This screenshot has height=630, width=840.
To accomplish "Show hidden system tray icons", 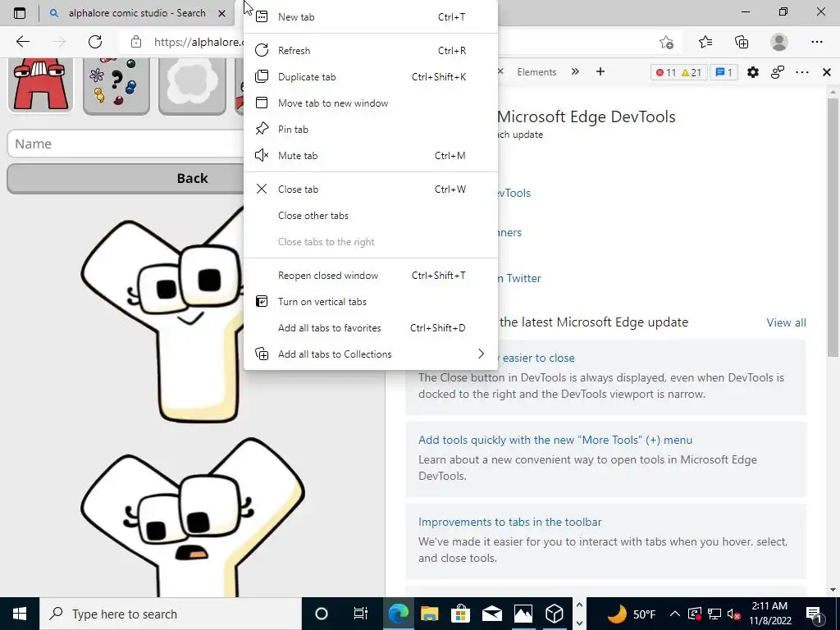I will pyautogui.click(x=674, y=614).
